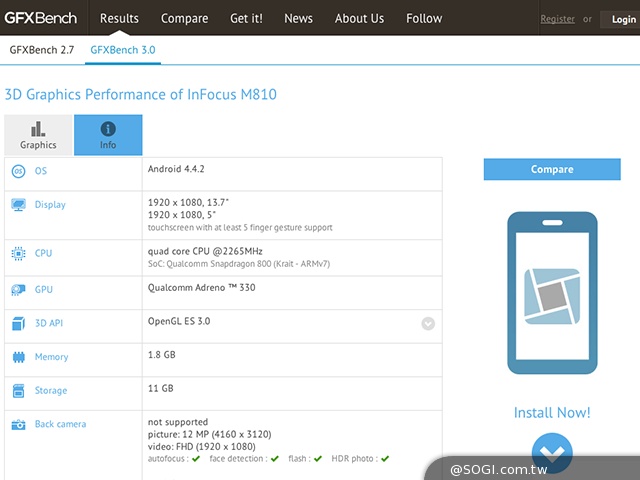640x480 pixels.
Task: Click the GPU card icon
Action: tap(18, 290)
